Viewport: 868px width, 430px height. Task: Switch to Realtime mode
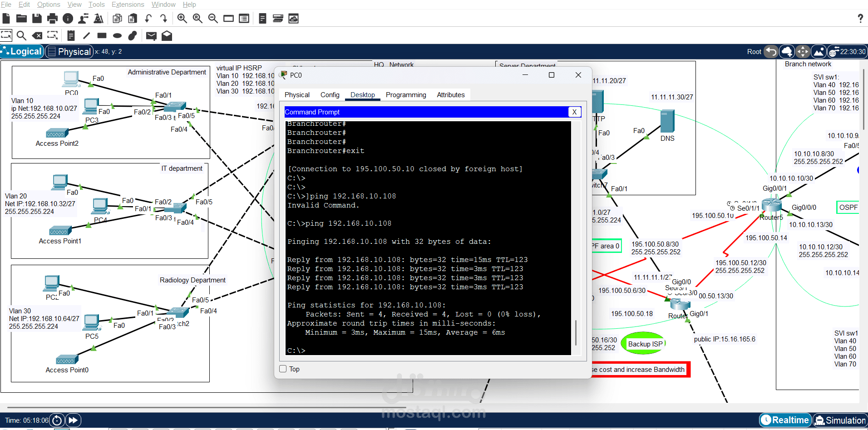[785, 420]
